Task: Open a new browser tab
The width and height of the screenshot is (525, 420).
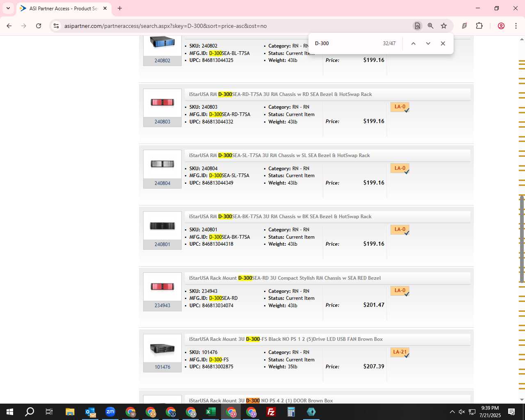Action: coord(120,8)
